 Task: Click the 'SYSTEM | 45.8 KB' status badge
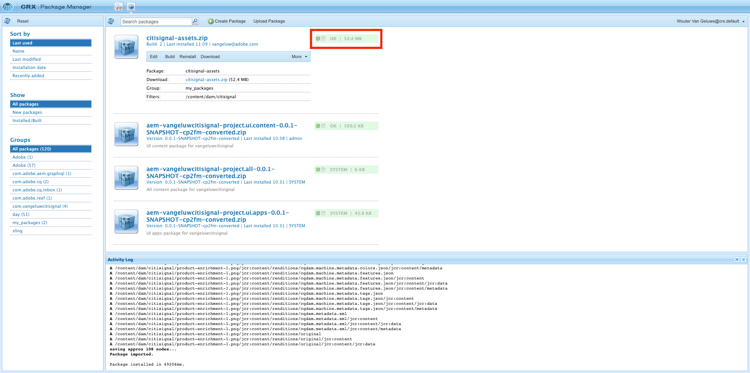tap(346, 213)
